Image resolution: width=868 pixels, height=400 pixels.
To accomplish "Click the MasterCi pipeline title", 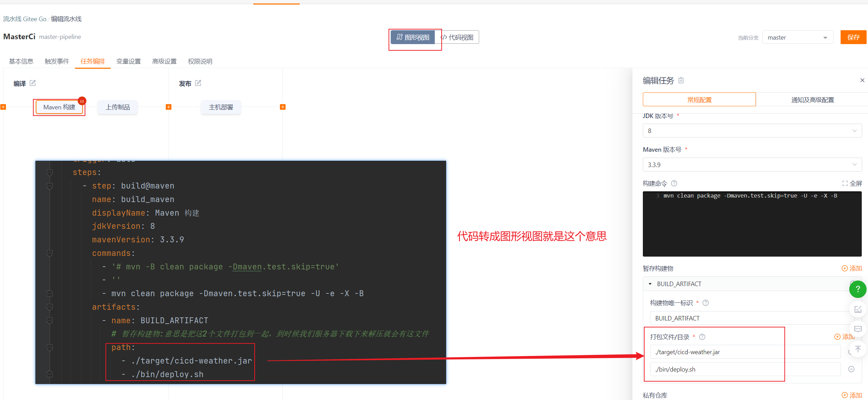I will [19, 36].
